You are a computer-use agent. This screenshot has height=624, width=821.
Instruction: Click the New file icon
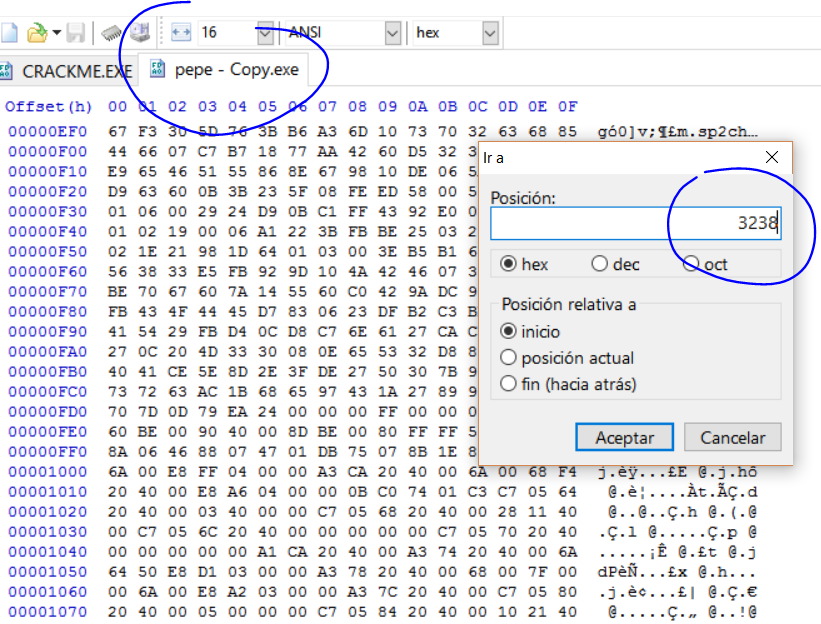pos(9,33)
